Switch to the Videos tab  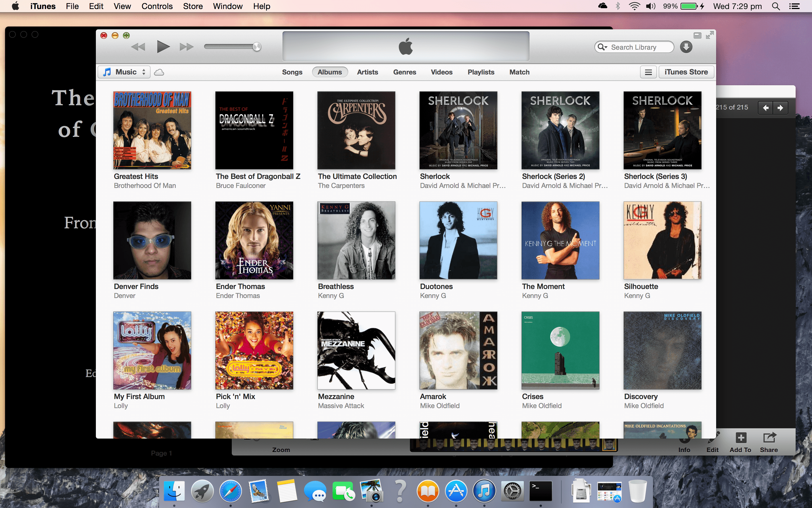(x=442, y=72)
